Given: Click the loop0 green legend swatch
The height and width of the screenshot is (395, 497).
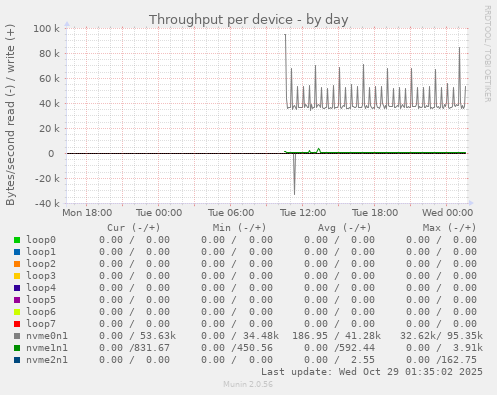Looking at the screenshot, I should [17, 240].
